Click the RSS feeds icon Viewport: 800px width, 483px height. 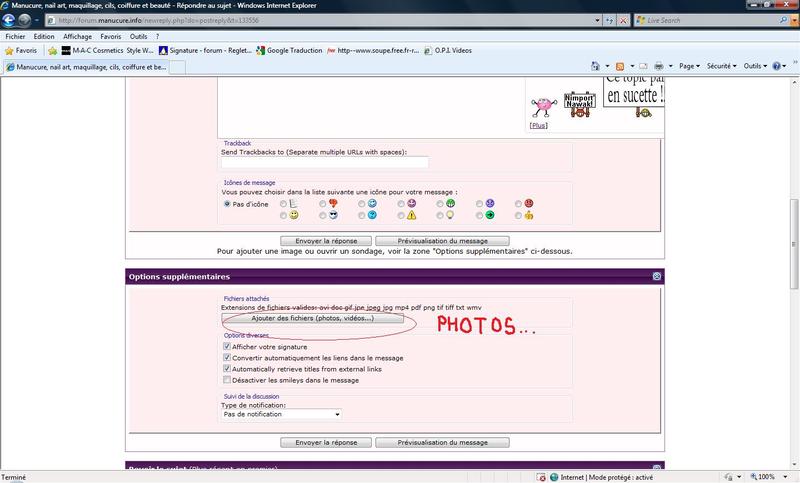tap(622, 67)
